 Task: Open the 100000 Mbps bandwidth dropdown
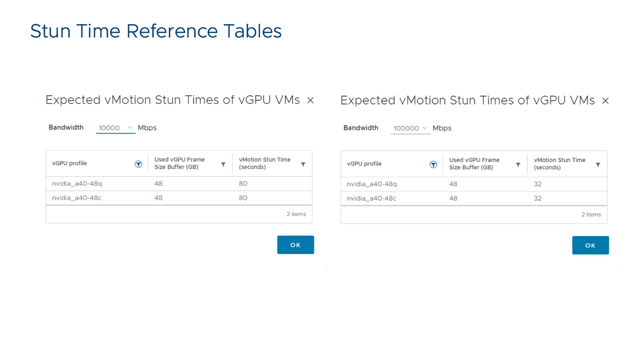pos(408,128)
